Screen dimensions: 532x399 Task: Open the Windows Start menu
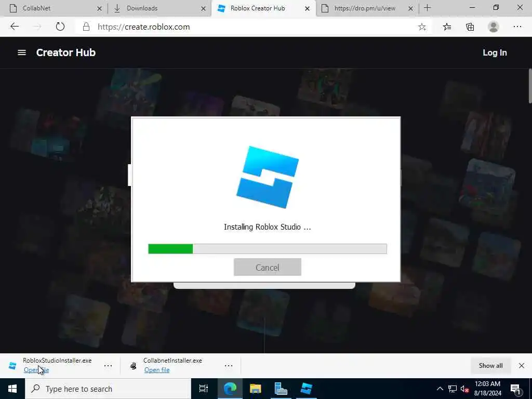(12, 389)
